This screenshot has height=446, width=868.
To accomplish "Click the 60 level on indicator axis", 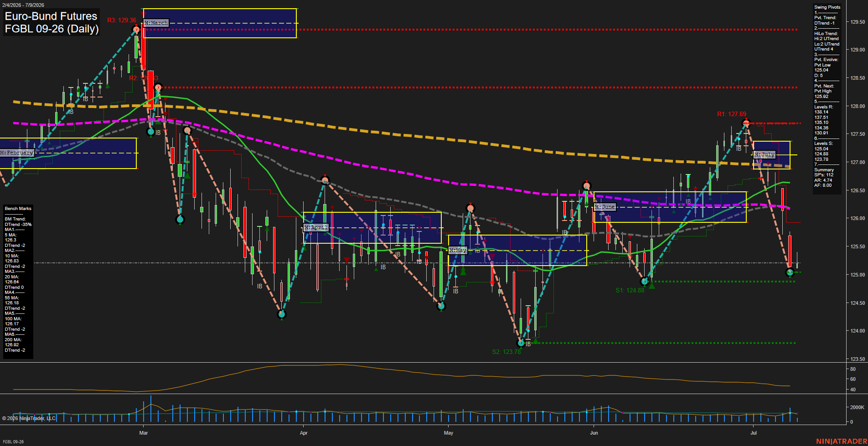I will click(852, 379).
